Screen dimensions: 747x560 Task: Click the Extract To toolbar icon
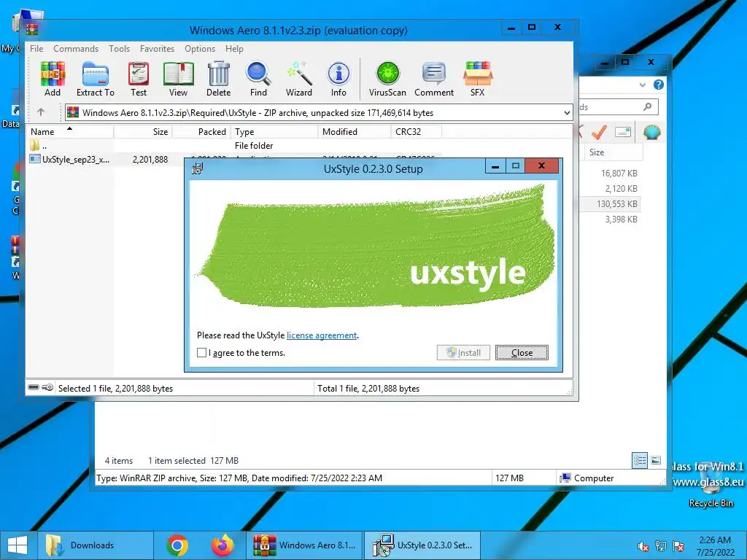96,79
